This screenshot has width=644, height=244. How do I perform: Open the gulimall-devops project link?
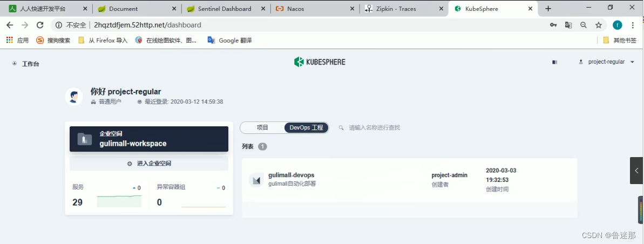coord(291,175)
